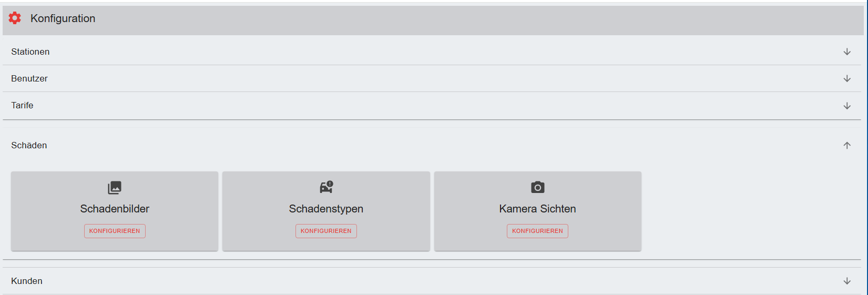Click the Kunden section label
Viewport: 868px width, 295px height.
[x=27, y=281]
